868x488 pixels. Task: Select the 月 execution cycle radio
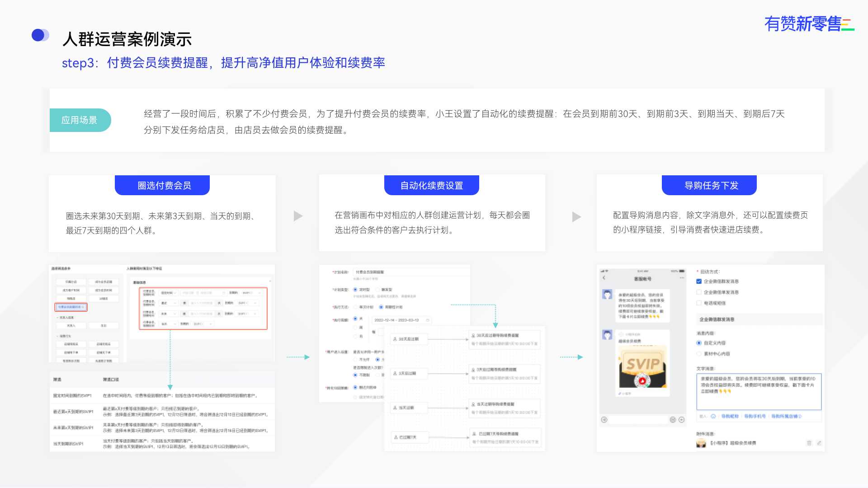click(x=355, y=336)
